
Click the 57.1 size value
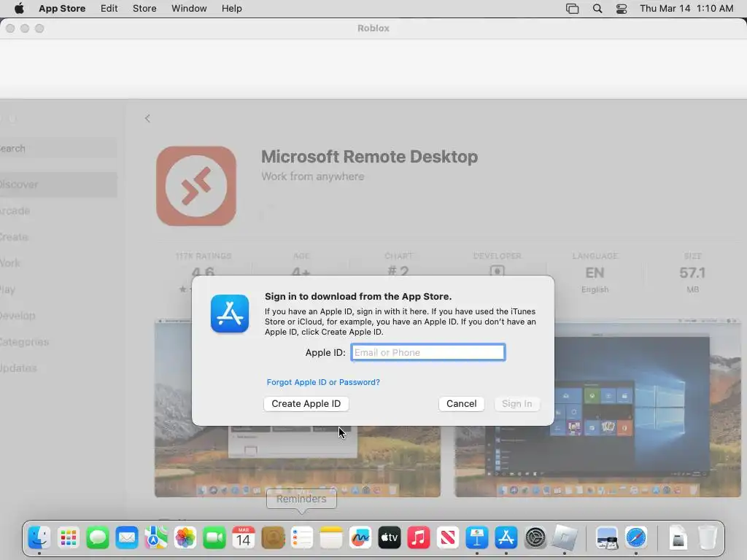pyautogui.click(x=692, y=273)
